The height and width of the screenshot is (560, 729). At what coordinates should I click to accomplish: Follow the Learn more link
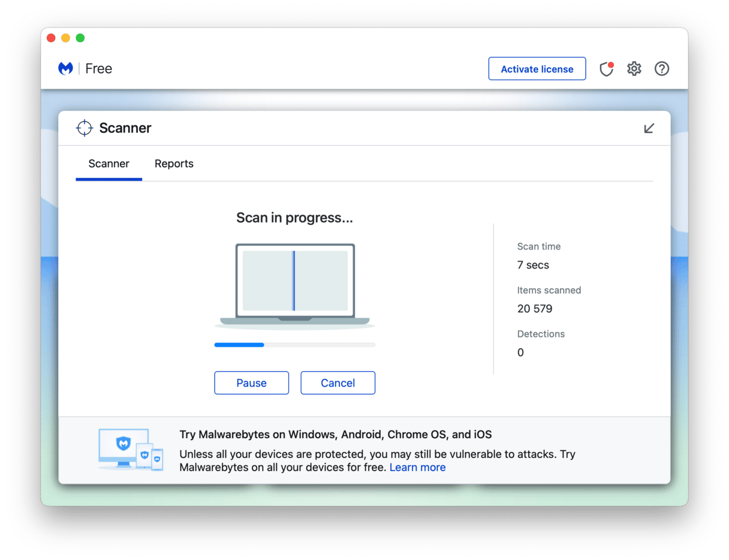pyautogui.click(x=417, y=467)
